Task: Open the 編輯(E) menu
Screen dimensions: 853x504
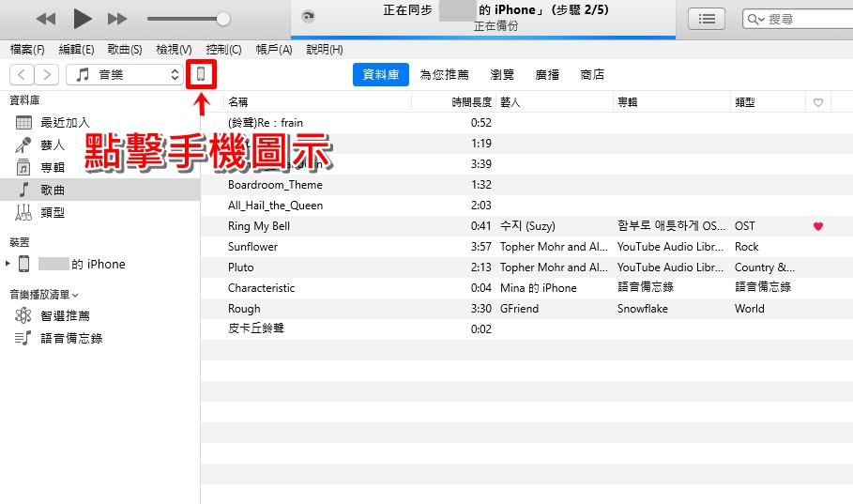Action: (76, 50)
